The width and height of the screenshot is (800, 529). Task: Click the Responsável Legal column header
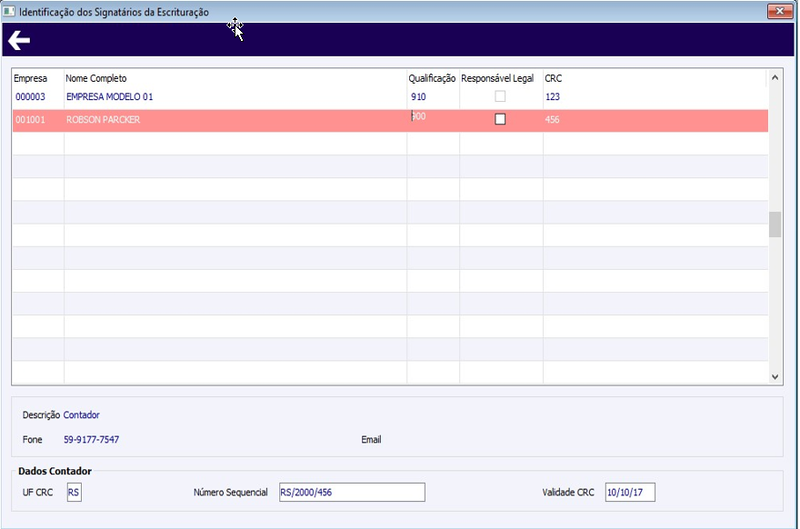coord(497,79)
